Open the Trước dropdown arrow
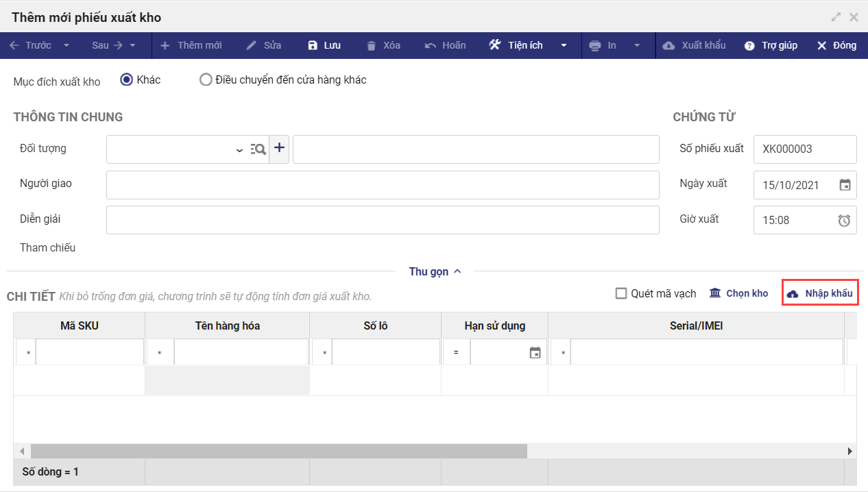Screen dimensions: 868x492 tap(67, 45)
